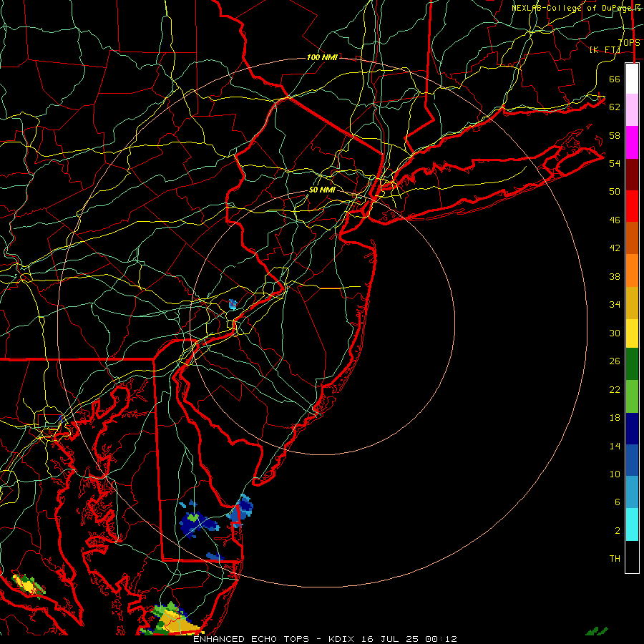Image resolution: width=644 pixels, height=644 pixels.
Task: Click the light orange legend color block
Action: (632, 270)
